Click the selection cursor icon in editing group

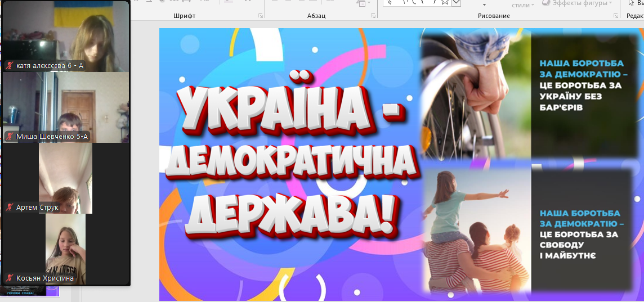click(632, 3)
